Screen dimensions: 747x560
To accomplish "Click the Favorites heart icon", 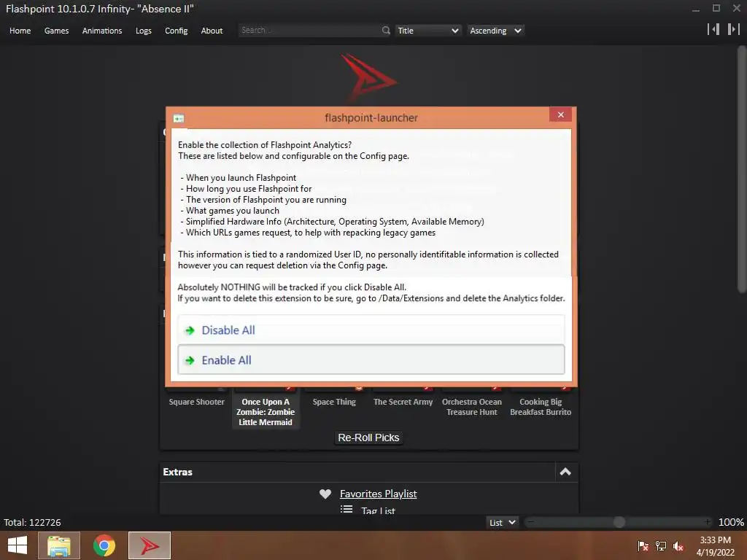I will [x=325, y=494].
